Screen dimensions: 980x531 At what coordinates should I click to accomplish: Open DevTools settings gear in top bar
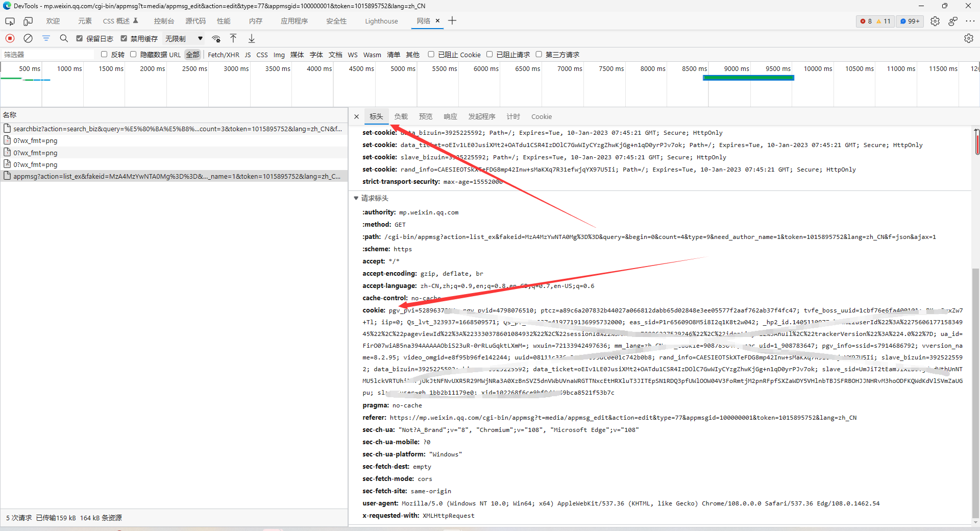click(935, 21)
